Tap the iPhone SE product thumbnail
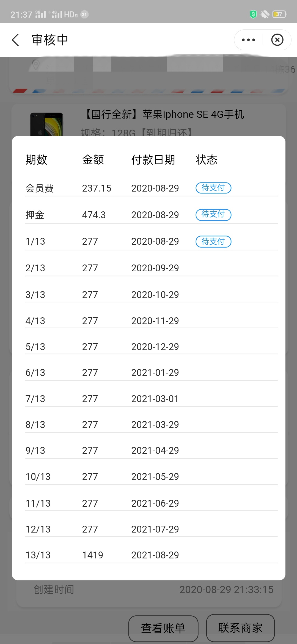Viewport: 297px width, 644px height. pyautogui.click(x=46, y=124)
